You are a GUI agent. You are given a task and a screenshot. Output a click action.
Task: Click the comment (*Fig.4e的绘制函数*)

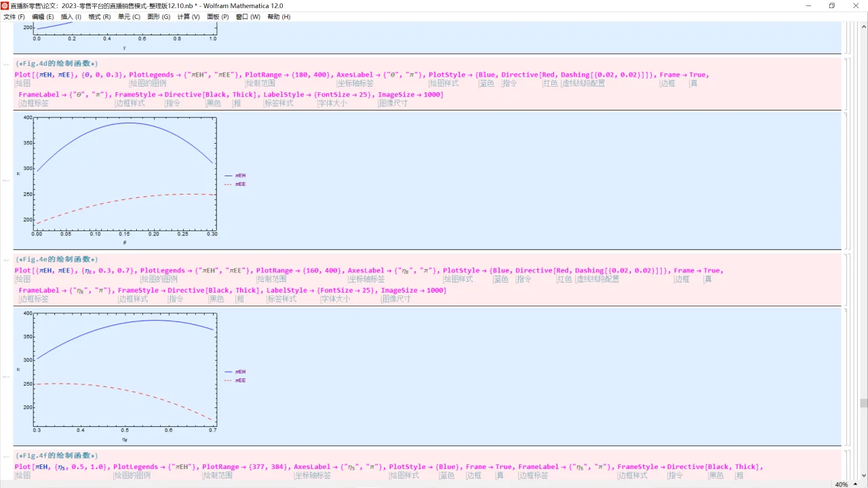(57, 260)
